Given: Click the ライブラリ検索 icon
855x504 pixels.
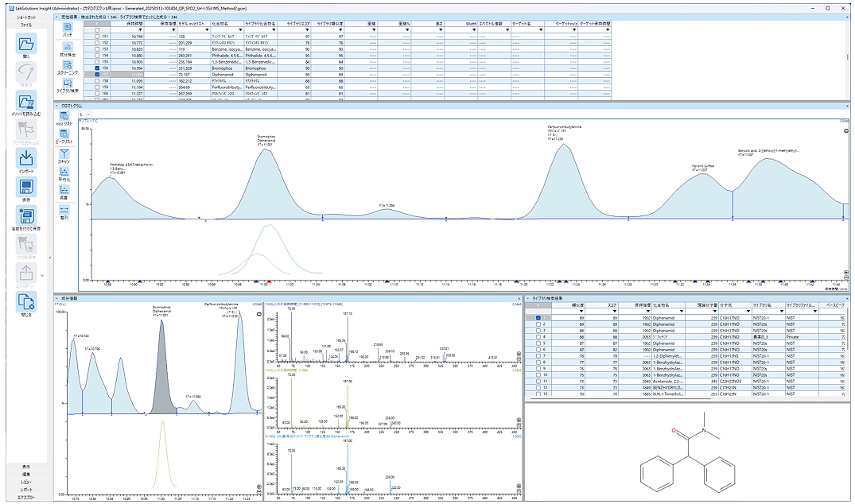Looking at the screenshot, I should pos(68,86).
